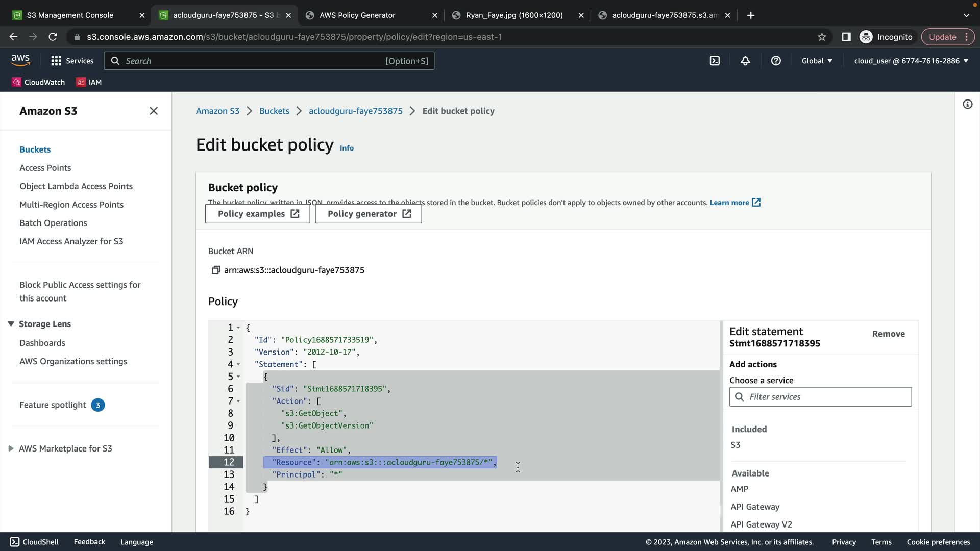This screenshot has width=980, height=551.
Task: Open the CloudWatch shortcut in the favorites bar
Action: point(38,82)
